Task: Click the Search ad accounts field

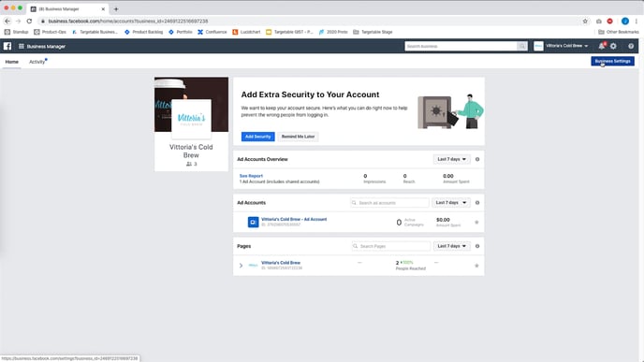Action: (389, 203)
